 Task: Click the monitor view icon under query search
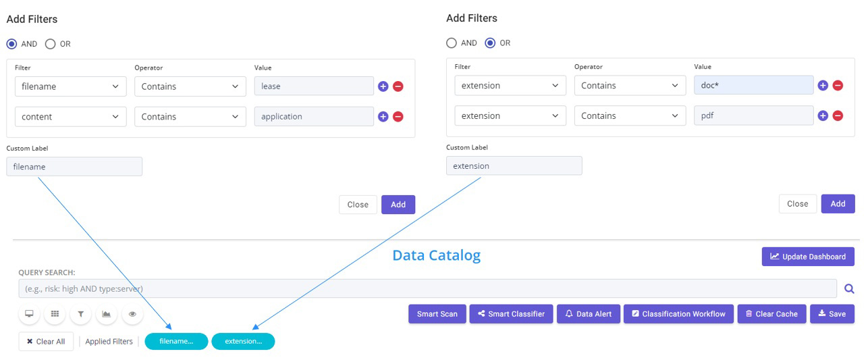click(x=29, y=314)
